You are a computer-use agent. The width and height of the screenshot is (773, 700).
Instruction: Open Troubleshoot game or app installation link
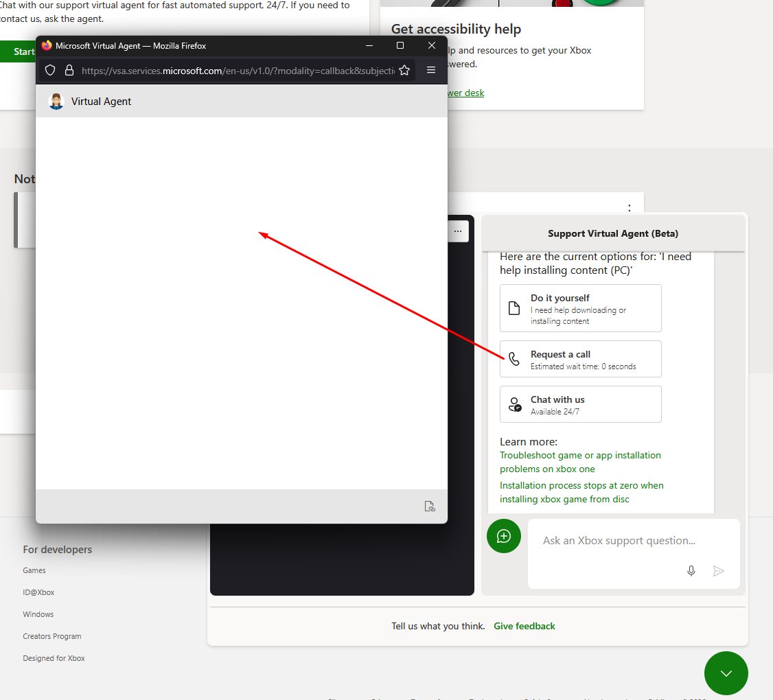pyautogui.click(x=580, y=462)
